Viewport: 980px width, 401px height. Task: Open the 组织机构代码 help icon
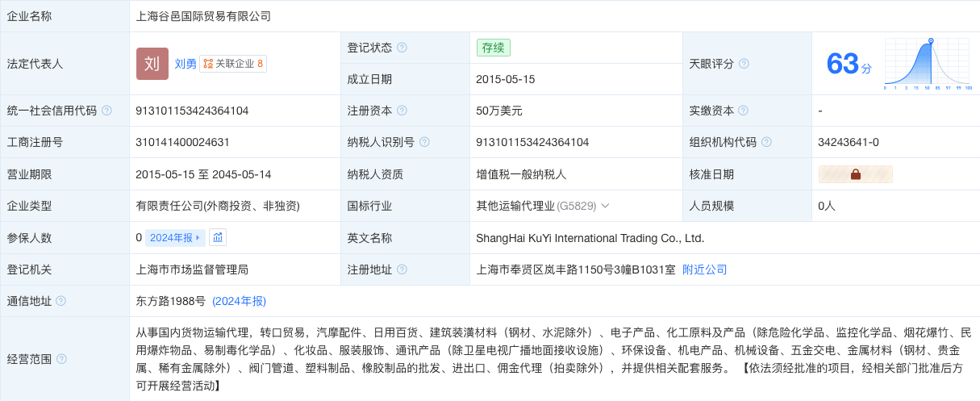766,142
